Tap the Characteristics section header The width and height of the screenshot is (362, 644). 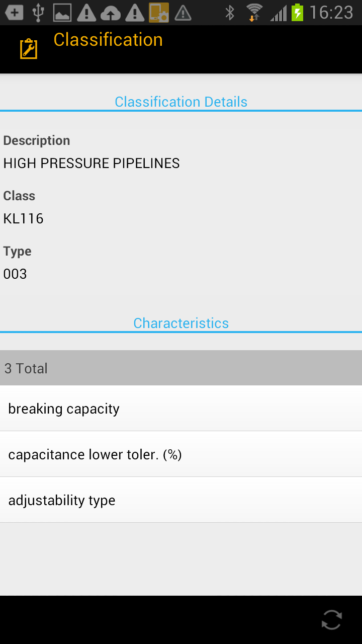click(x=181, y=323)
